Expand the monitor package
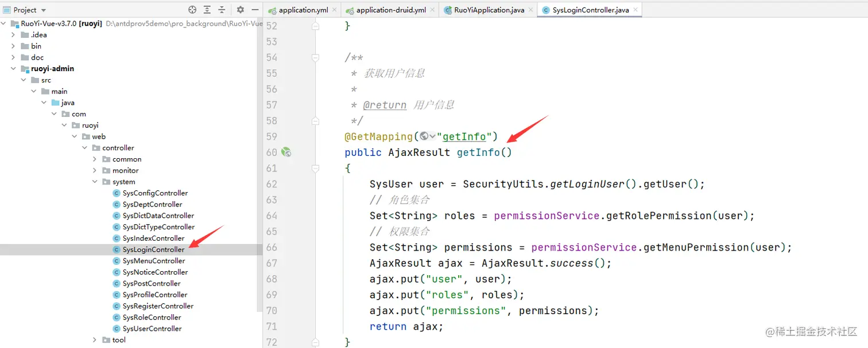This screenshot has width=868, height=348. pyautogui.click(x=95, y=170)
